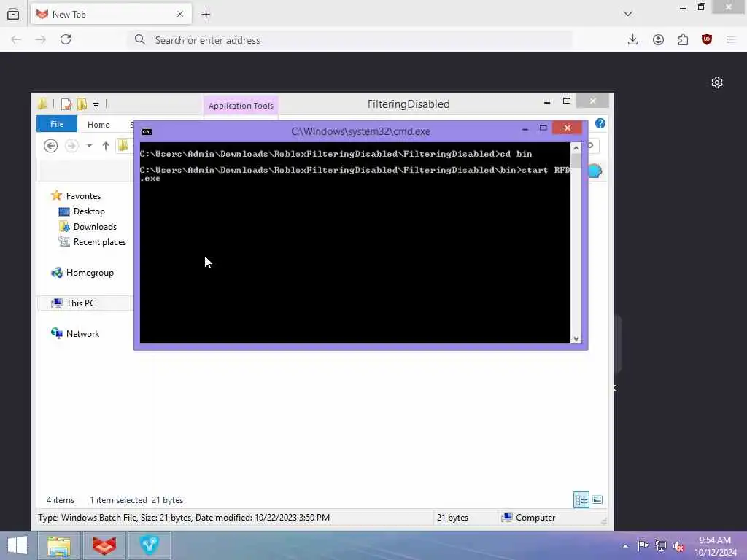This screenshot has width=747, height=560.
Task: Open Recent places in Explorer sidebar
Action: pos(99,241)
